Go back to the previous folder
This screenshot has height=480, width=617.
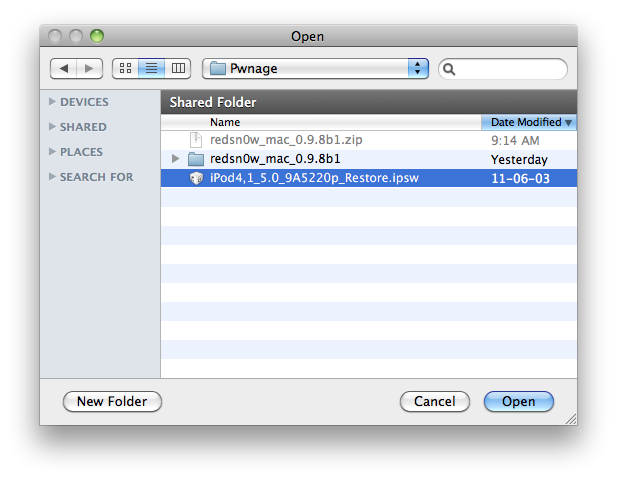coord(65,68)
